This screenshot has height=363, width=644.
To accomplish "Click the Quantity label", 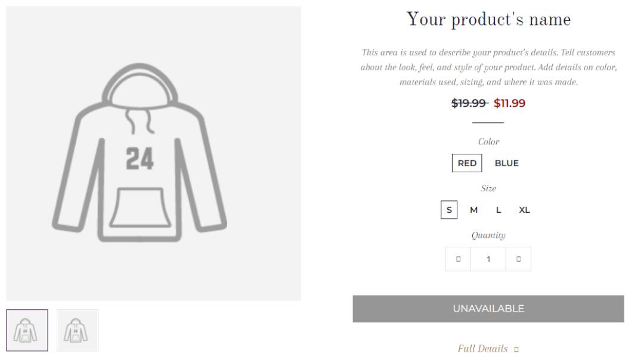I will coord(488,235).
